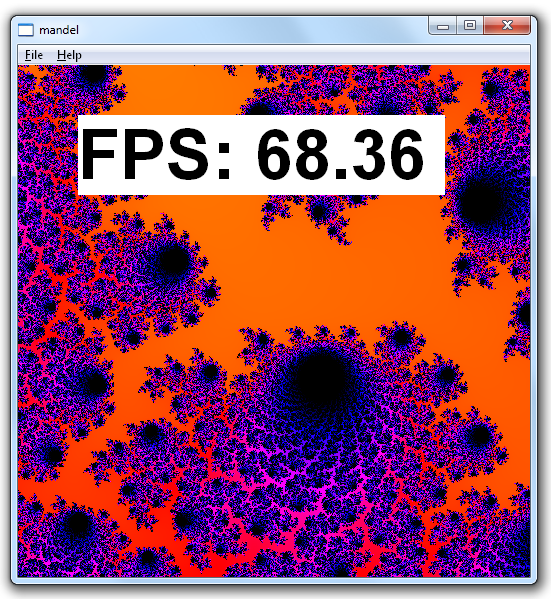
Task: Minimize the mandel window
Action: point(443,26)
